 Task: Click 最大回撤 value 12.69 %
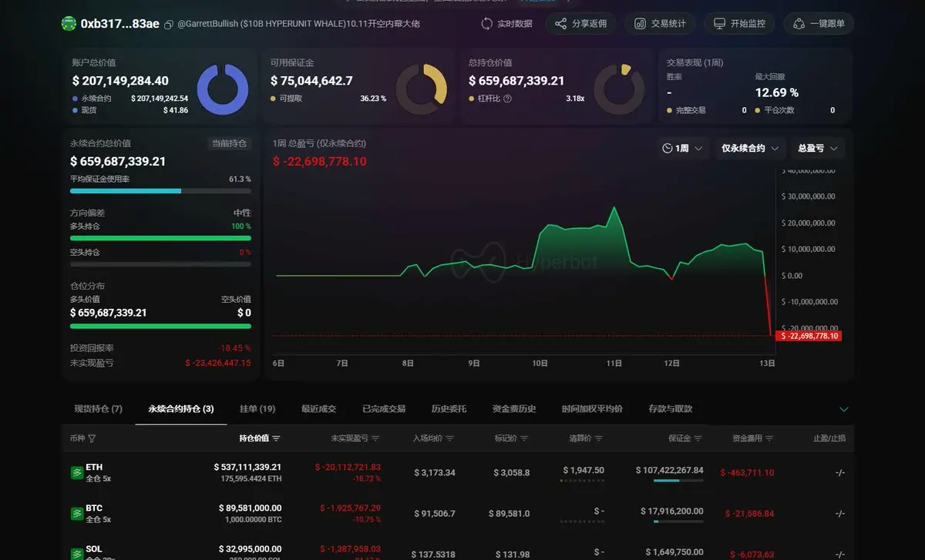pos(777,92)
